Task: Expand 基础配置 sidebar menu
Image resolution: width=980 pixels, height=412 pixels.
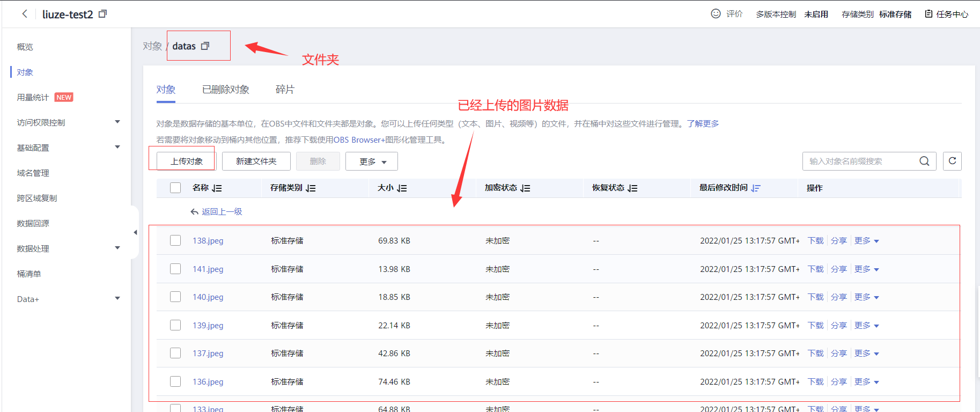Action: tap(117, 147)
